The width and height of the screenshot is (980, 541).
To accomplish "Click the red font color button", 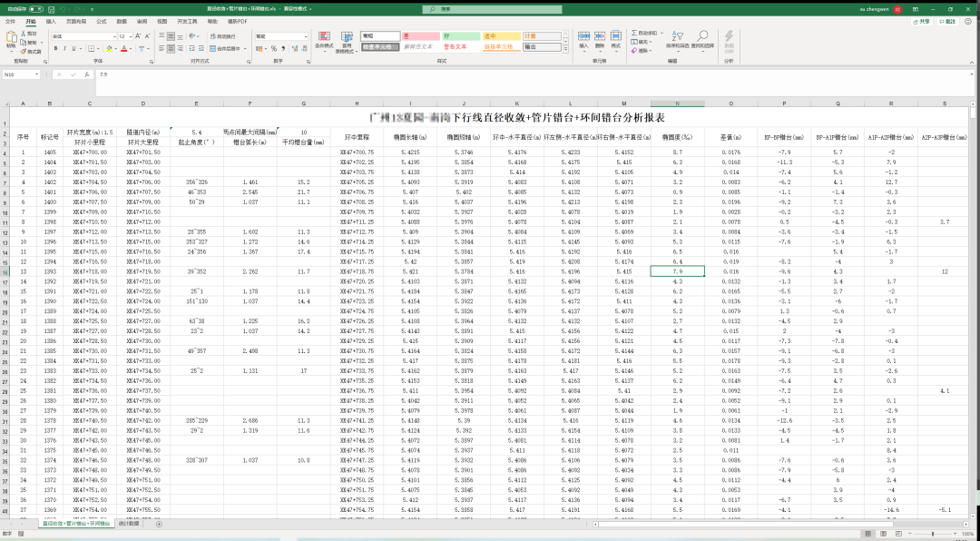I will tap(123, 48).
